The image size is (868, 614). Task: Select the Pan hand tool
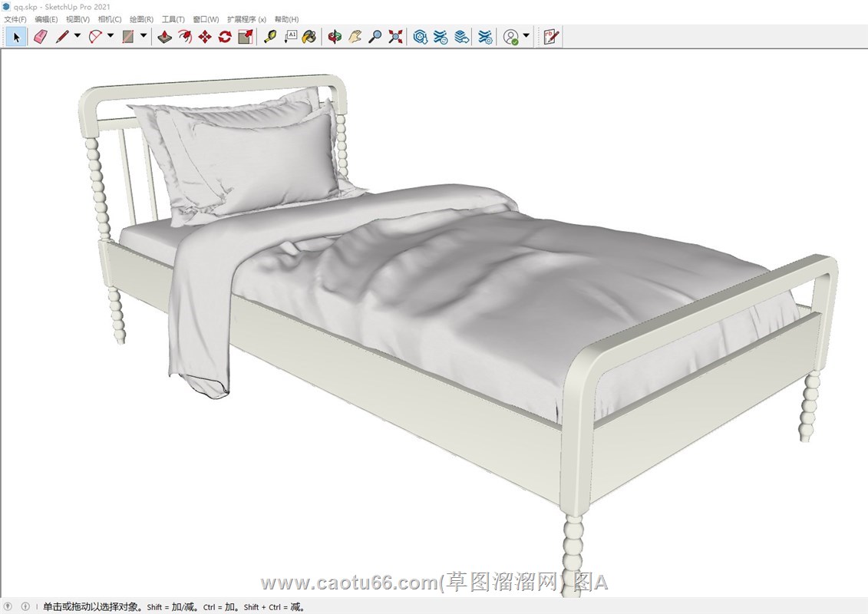click(355, 36)
